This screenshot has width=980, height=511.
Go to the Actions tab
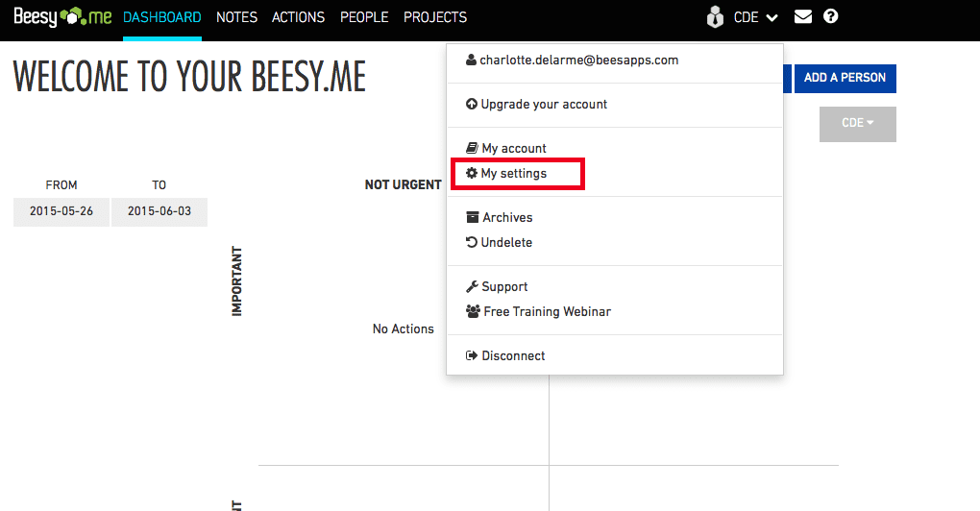(x=298, y=17)
